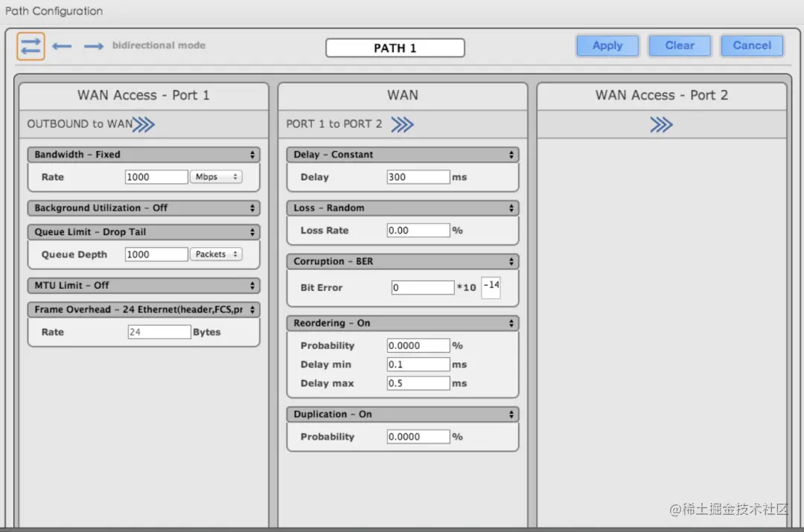Click the OUTBOUND to WAN label
This screenshot has width=804, height=532.
(x=80, y=124)
